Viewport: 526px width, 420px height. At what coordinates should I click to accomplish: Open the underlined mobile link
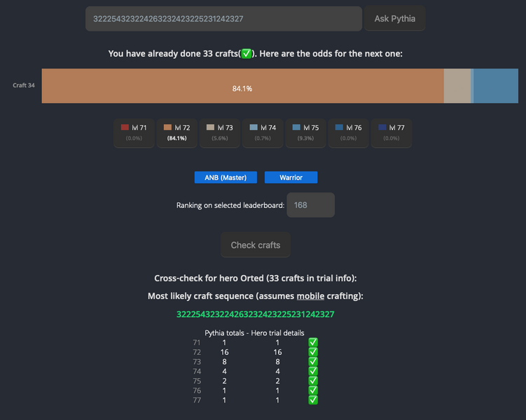click(310, 296)
